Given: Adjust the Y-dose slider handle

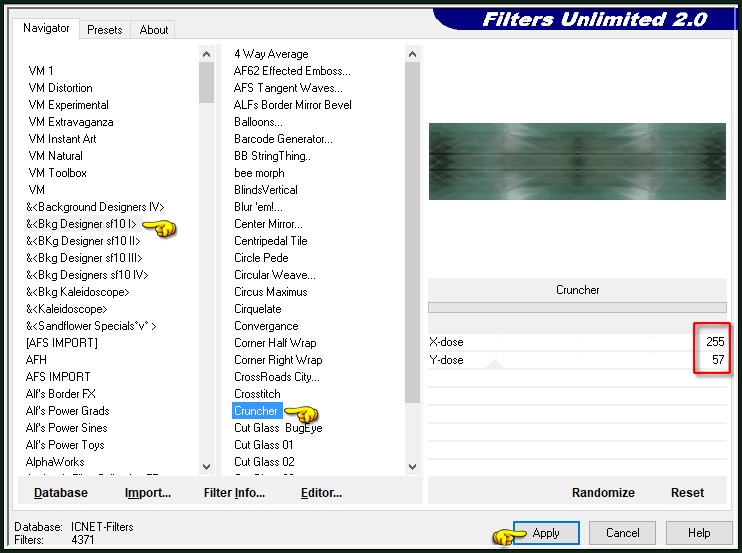Looking at the screenshot, I should pos(495,364).
